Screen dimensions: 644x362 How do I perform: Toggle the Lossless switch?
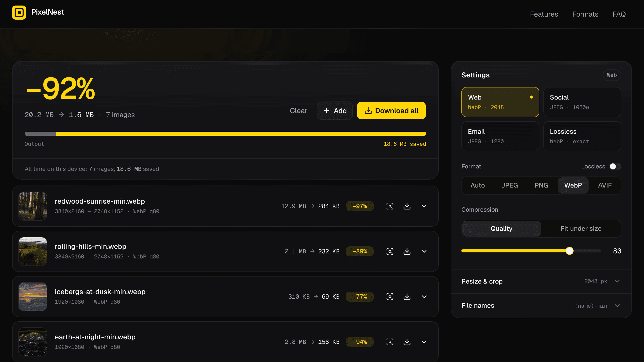615,166
